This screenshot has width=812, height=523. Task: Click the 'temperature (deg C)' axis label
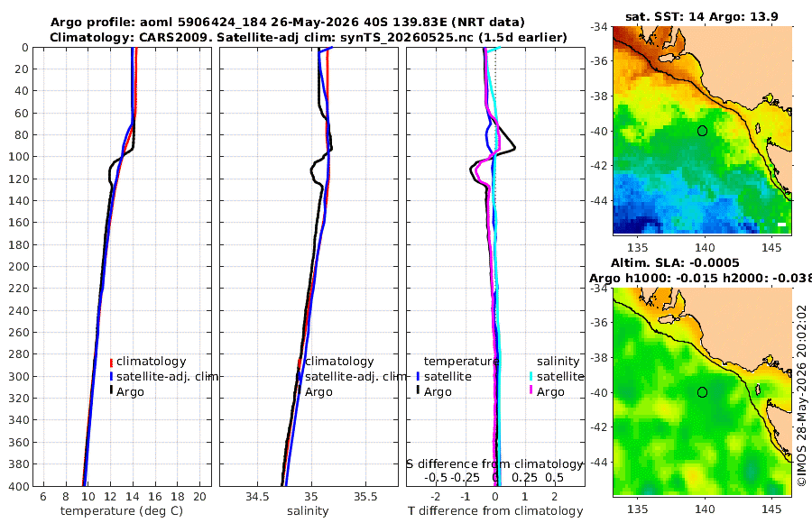point(122,511)
